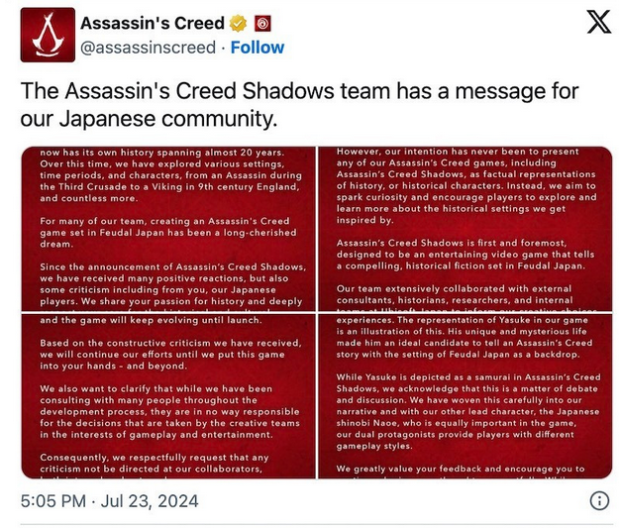Open the Assassin's Creed display name
620x528 pixels.
point(153,23)
